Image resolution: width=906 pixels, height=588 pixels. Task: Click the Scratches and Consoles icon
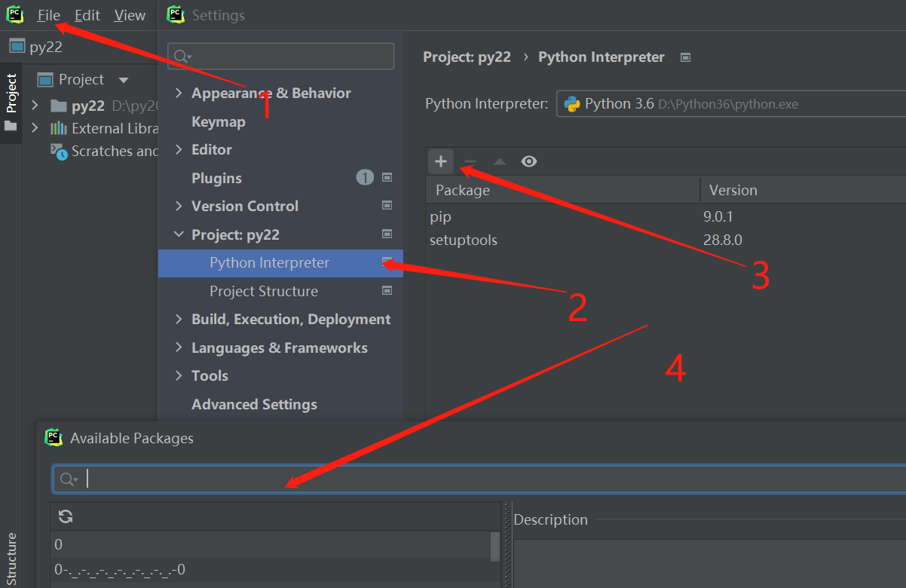coord(59,151)
